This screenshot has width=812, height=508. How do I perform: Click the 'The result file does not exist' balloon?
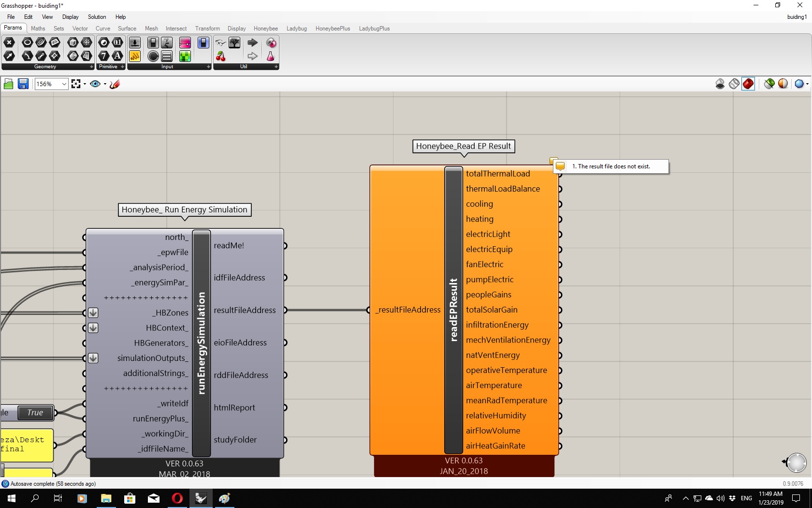click(x=611, y=166)
